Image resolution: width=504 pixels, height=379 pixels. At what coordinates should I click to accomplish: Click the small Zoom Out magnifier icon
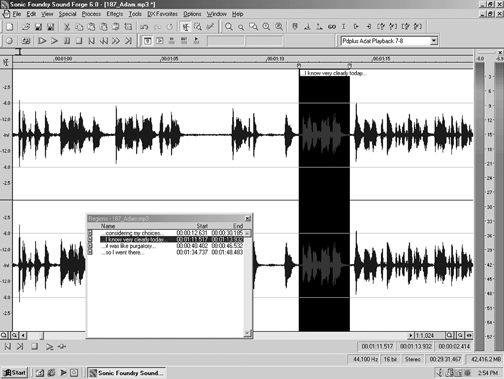click(x=241, y=27)
